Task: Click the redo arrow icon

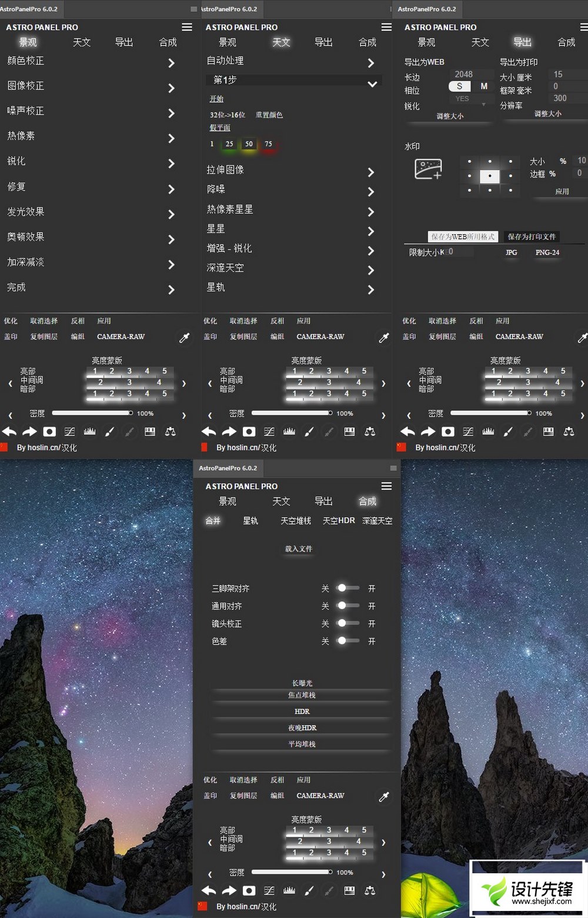Action: [x=29, y=431]
